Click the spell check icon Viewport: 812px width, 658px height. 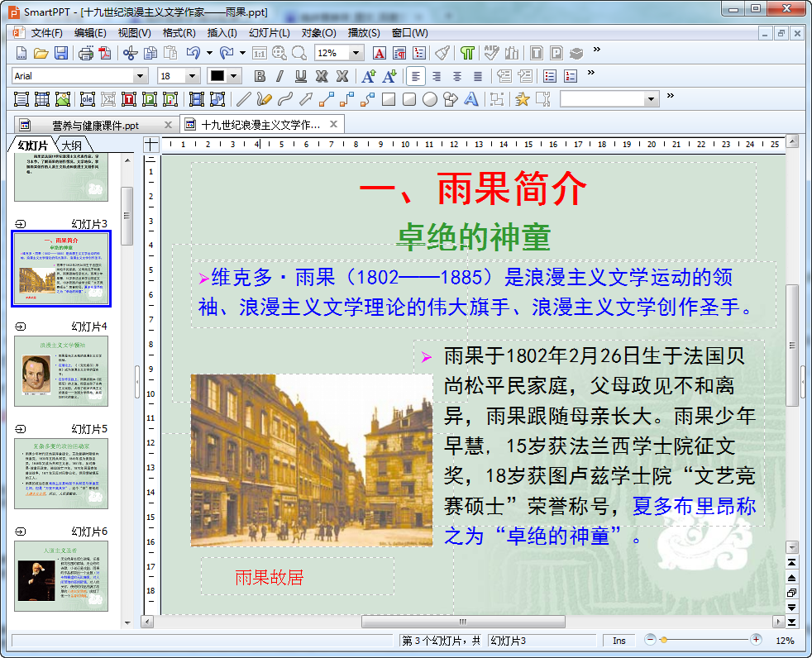coord(491,53)
